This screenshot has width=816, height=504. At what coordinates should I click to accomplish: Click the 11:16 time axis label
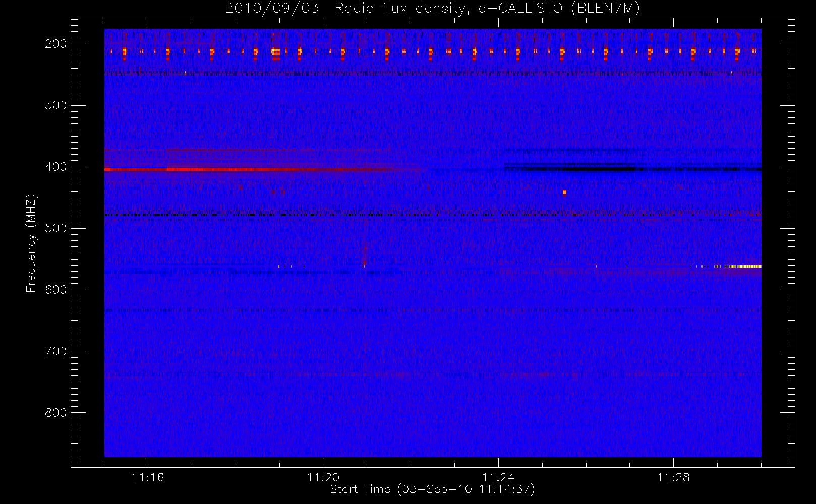pyautogui.click(x=148, y=477)
